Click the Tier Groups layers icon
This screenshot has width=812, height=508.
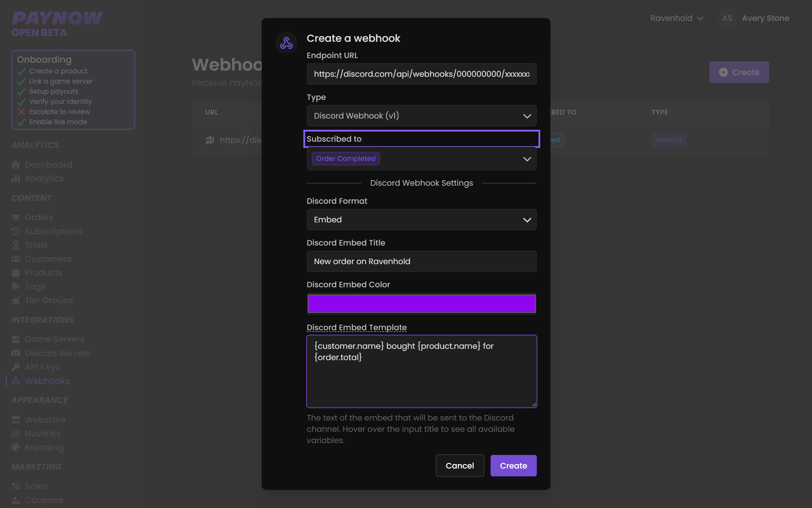(16, 300)
